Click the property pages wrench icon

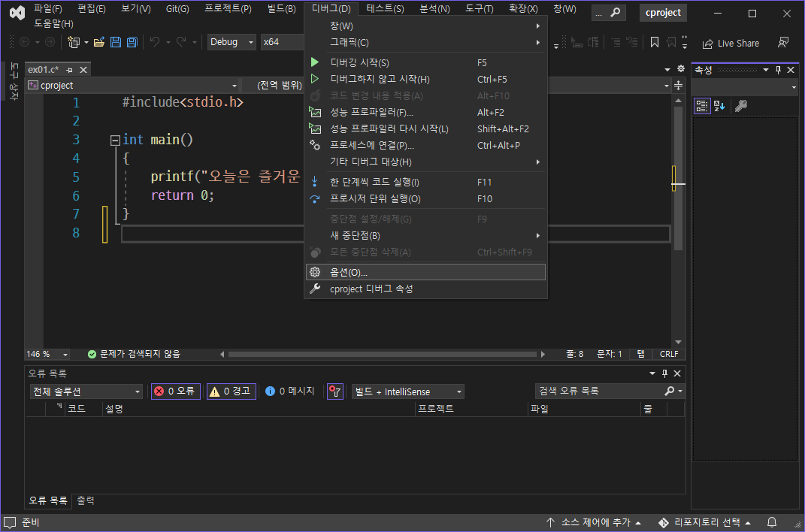coord(741,106)
